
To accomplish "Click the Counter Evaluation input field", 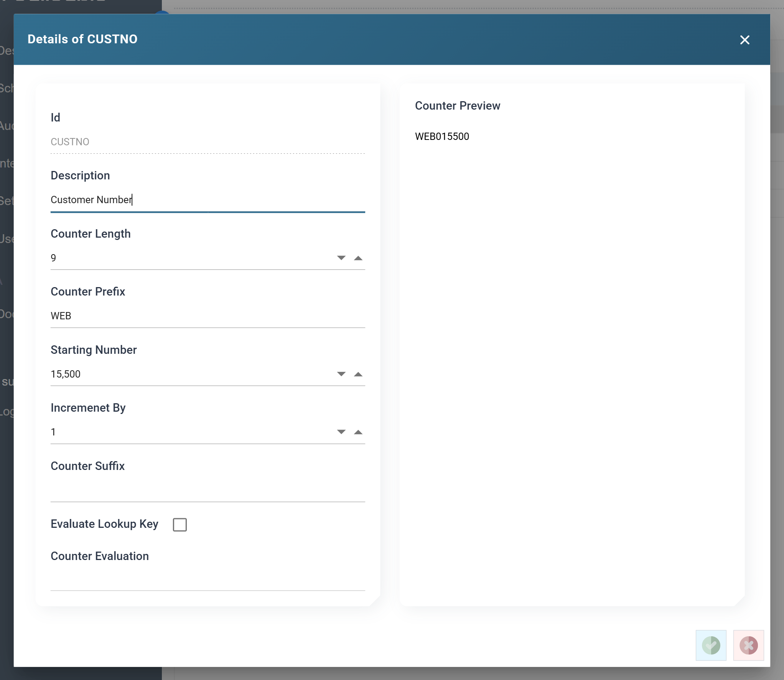I will [x=208, y=579].
